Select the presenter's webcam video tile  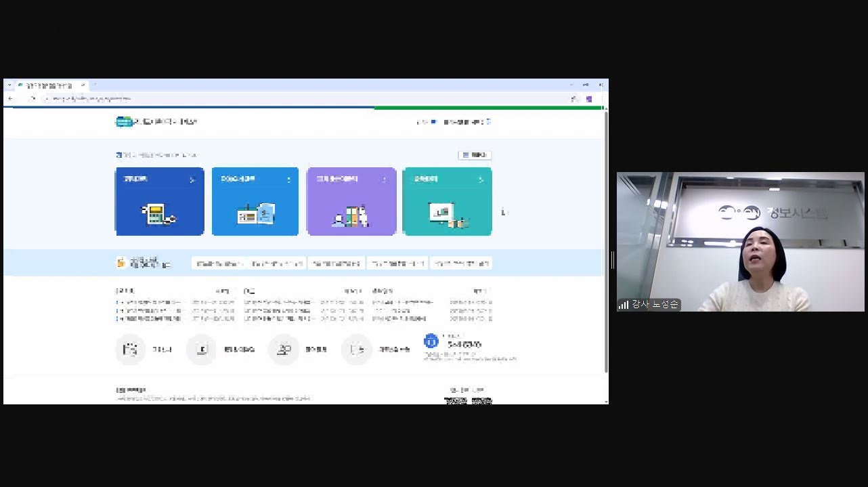[740, 242]
